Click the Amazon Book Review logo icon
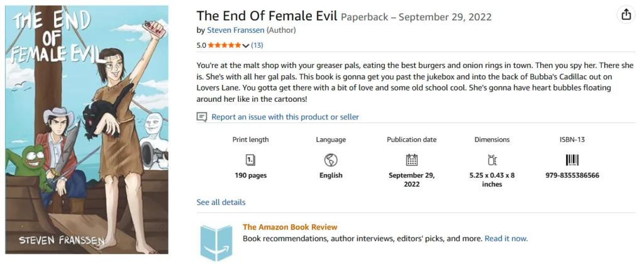 216,241
